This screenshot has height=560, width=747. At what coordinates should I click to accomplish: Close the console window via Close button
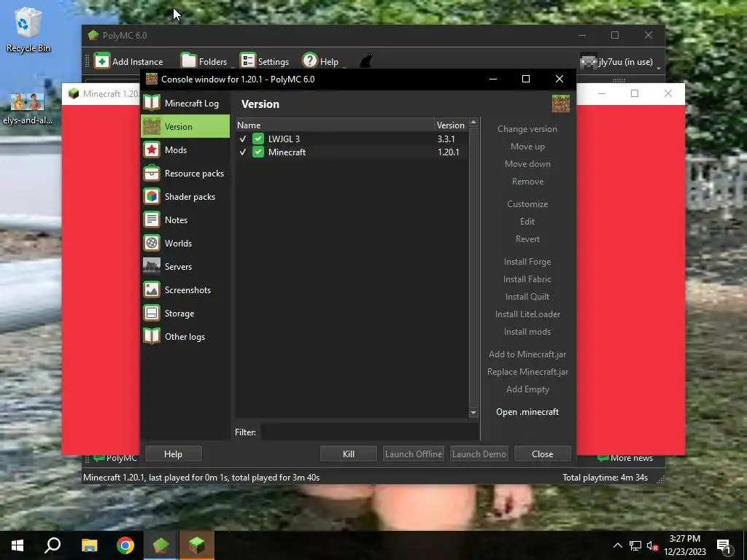tap(542, 454)
